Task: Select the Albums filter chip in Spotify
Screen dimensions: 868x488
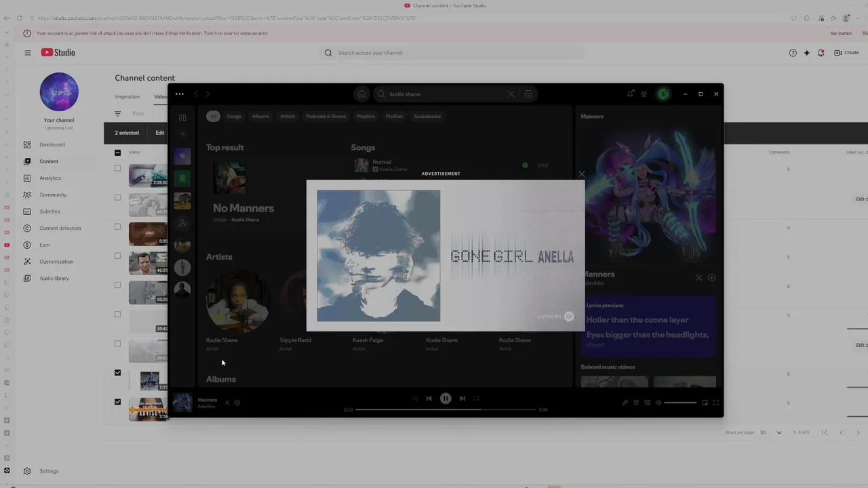Action: tap(260, 117)
